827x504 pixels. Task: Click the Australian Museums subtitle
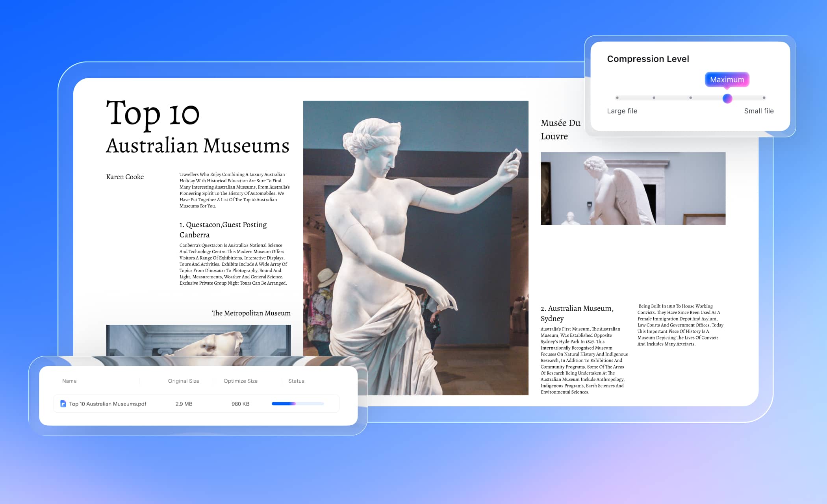[x=198, y=146]
